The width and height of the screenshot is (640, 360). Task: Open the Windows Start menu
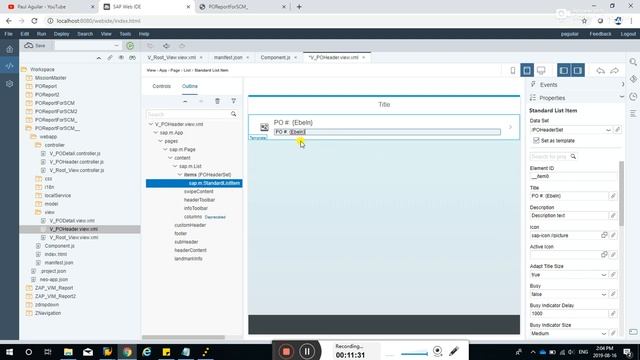click(x=9, y=351)
